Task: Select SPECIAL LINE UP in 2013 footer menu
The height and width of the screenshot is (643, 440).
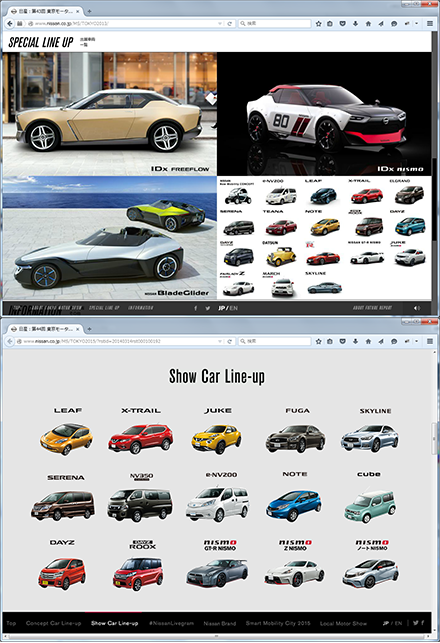Action: click(x=104, y=308)
